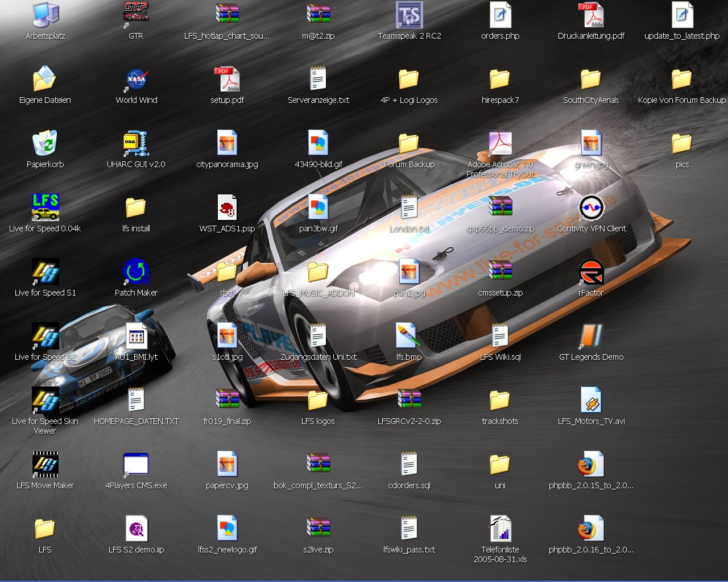Image resolution: width=728 pixels, height=582 pixels.
Task: Select the LFS_Motors_TV.avi video
Action: coord(591,401)
